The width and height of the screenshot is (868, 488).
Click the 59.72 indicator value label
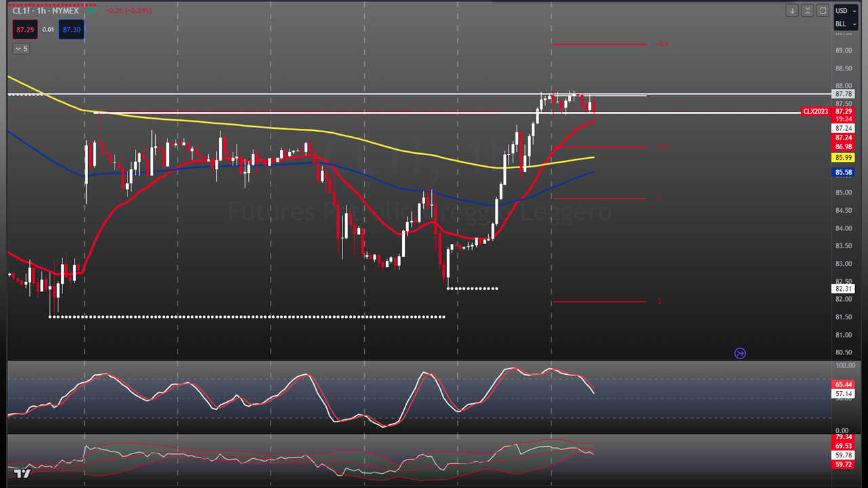(844, 464)
